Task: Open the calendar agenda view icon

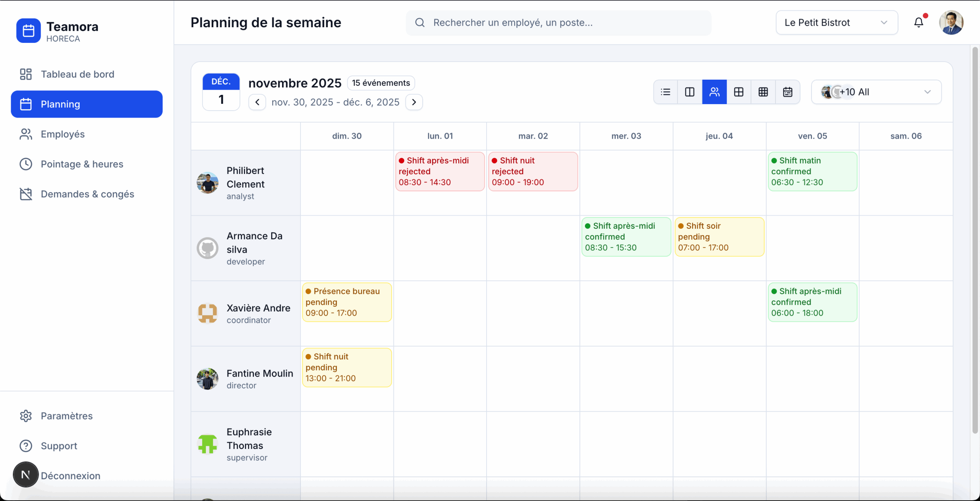Action: (788, 92)
